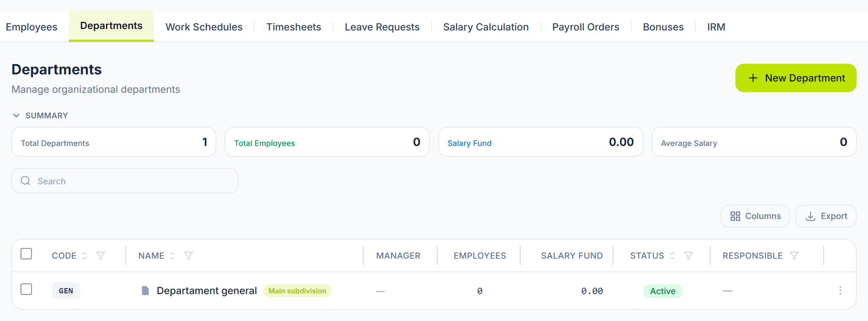868x321 pixels.
Task: Select the Departments tab
Action: tap(111, 26)
